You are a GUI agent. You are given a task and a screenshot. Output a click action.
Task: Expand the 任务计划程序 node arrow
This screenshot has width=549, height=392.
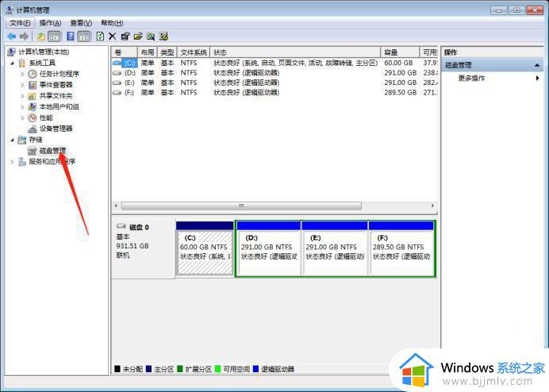(23, 74)
